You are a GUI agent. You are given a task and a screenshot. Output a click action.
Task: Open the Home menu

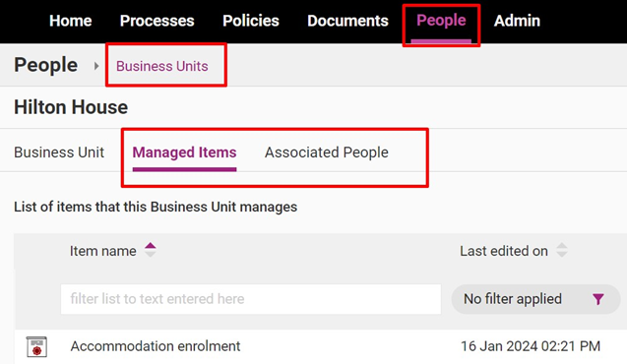tap(71, 21)
